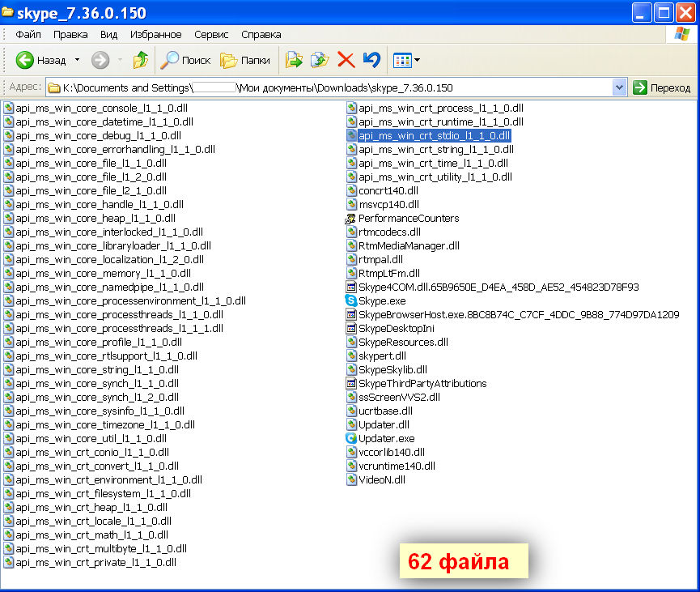Maximize the skype_7.36.0.150 window

tap(664, 13)
